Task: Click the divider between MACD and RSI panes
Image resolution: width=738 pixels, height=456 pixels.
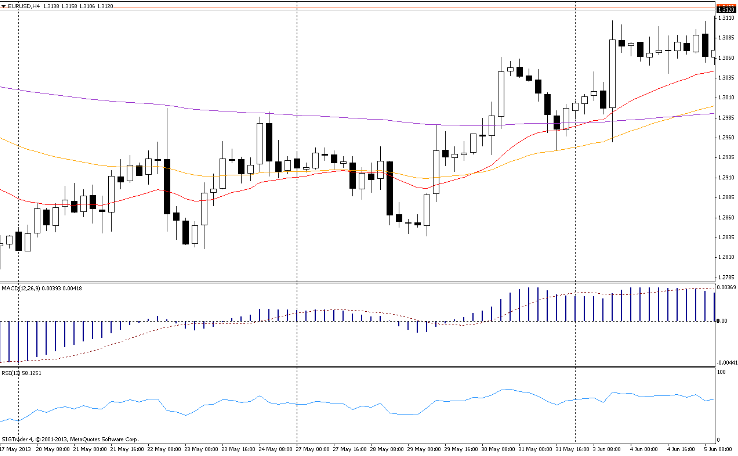Action: point(360,367)
